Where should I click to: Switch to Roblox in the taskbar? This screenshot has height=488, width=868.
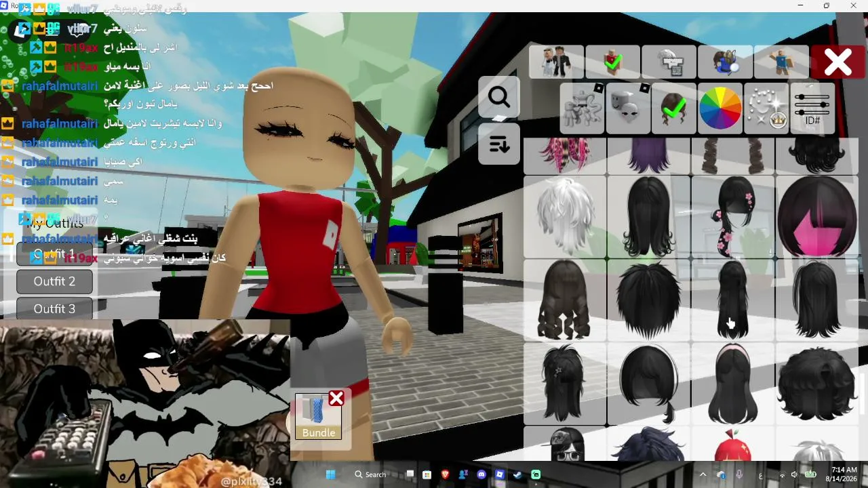[x=500, y=474]
